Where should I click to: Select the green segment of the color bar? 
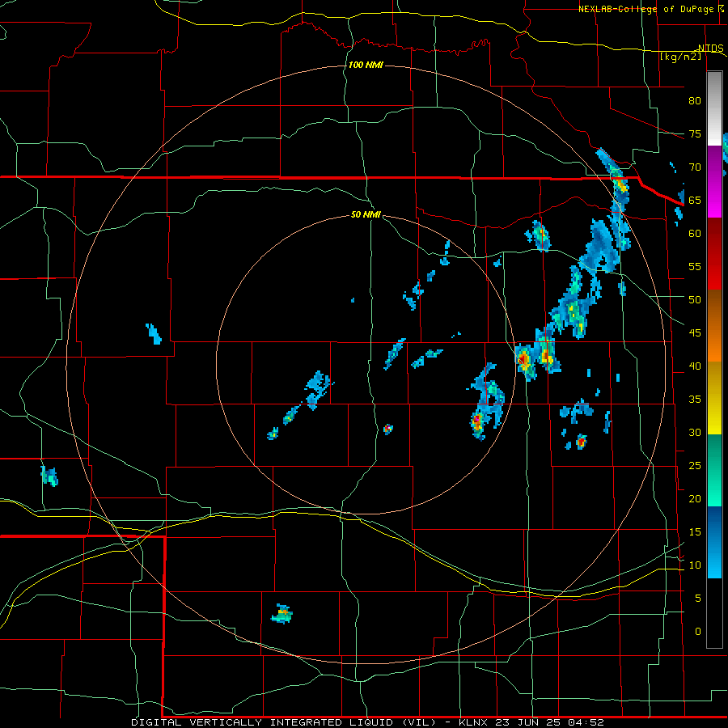[x=714, y=470]
